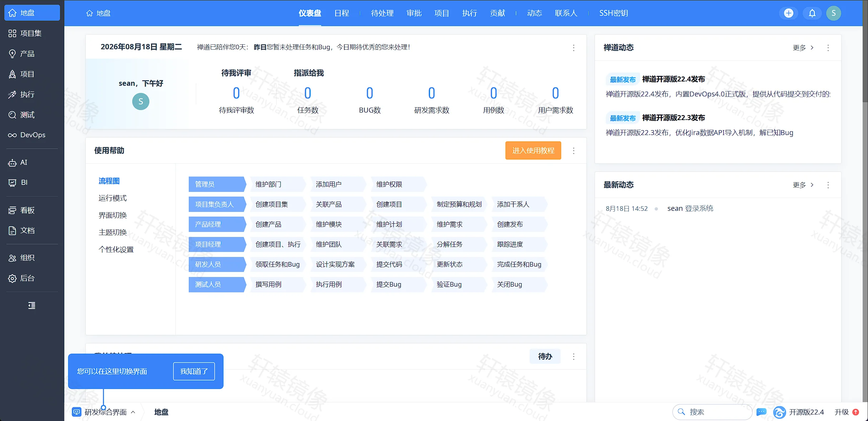Viewport: 868px width, 421px height.
Task: Click the BUG数 zero count
Action: pos(369,93)
